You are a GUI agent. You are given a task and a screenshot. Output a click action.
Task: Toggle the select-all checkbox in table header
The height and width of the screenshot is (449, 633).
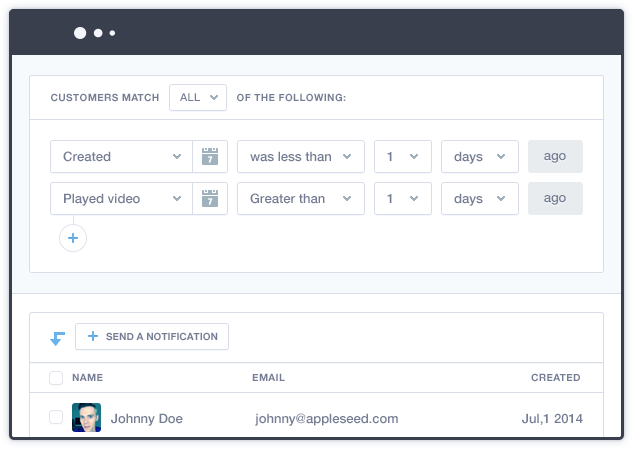[56, 378]
